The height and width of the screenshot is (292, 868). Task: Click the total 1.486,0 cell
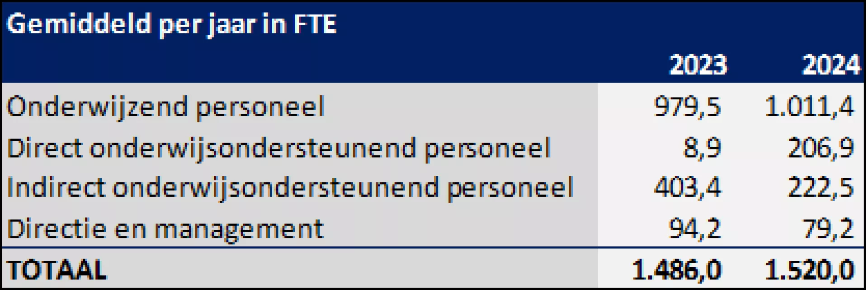coord(676,270)
